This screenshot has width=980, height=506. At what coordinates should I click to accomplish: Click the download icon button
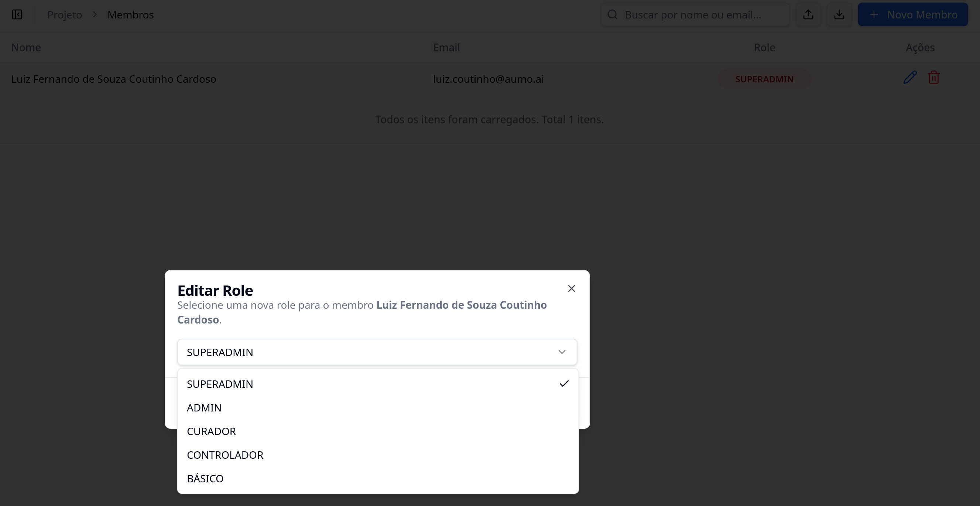tap(839, 14)
